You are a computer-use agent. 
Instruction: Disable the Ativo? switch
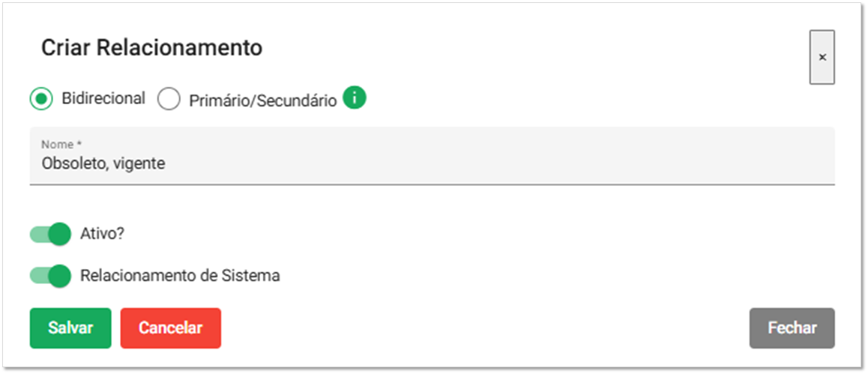tap(50, 234)
